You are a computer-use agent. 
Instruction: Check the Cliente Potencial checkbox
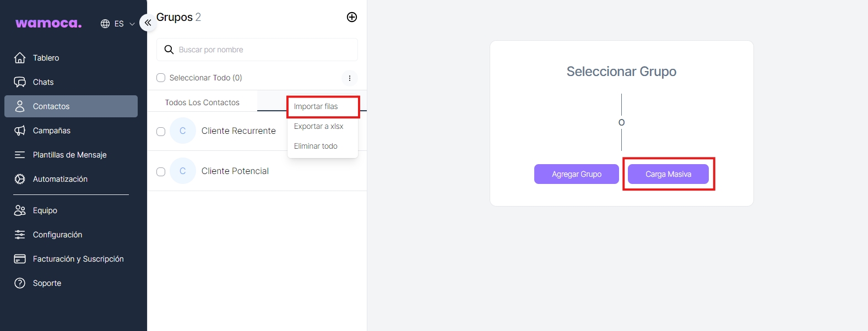(x=161, y=172)
